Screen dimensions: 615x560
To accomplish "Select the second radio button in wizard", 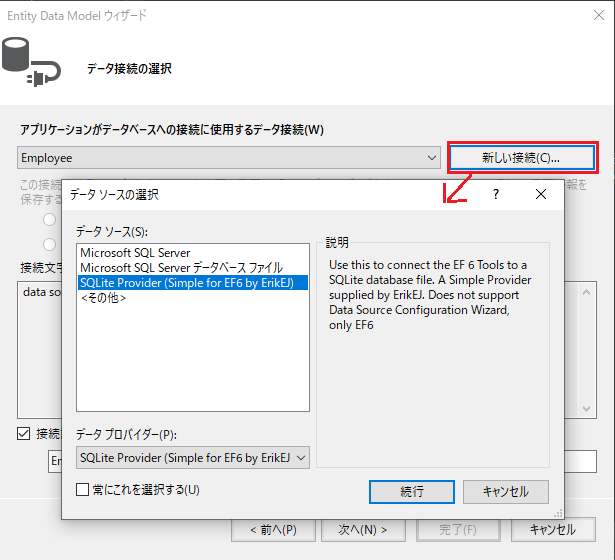I will tap(49, 244).
